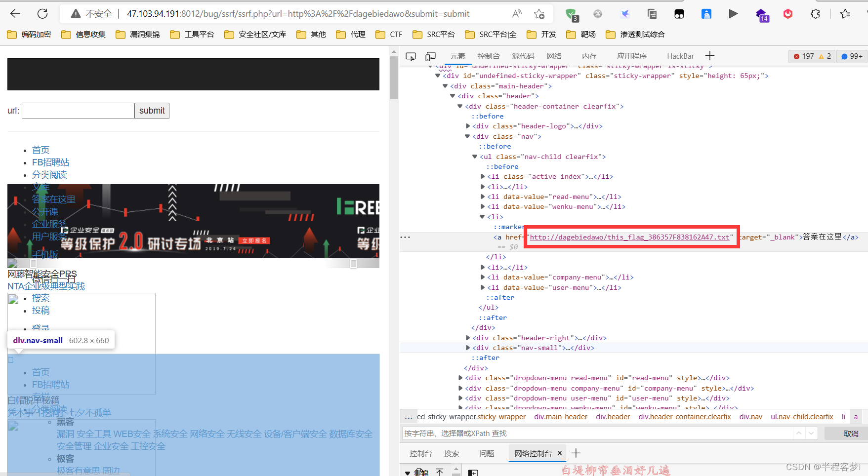
Task: Open the 渗透测试综合 bookmark folder
Action: [x=635, y=34]
